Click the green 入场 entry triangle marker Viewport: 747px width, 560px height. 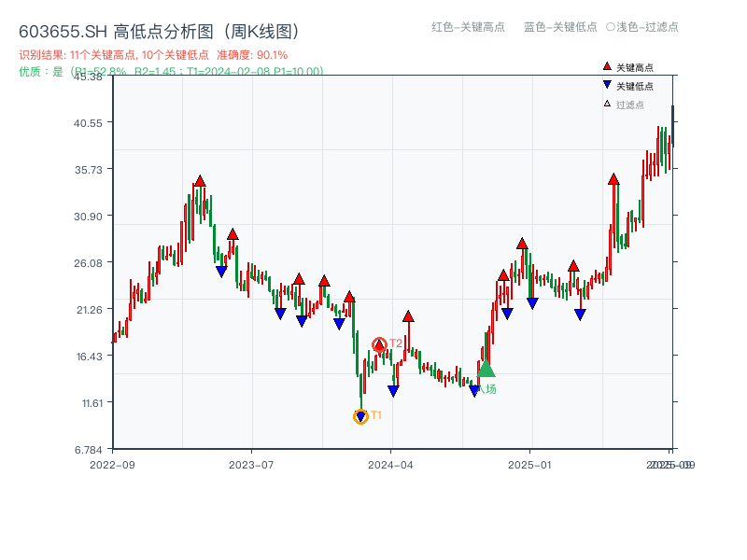point(486,370)
